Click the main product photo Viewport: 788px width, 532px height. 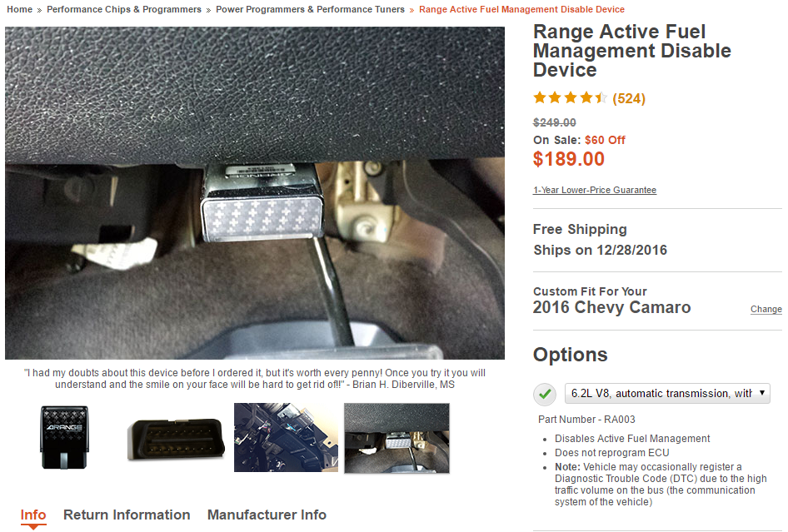point(255,193)
